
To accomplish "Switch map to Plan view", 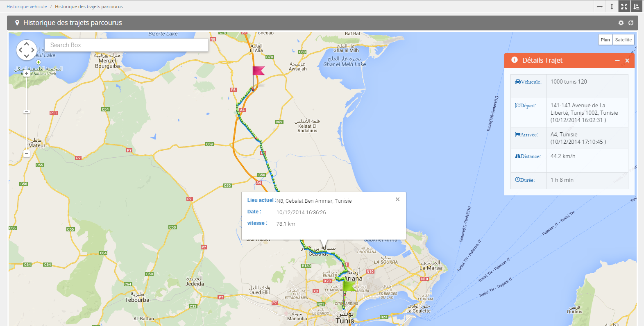I will tap(605, 40).
